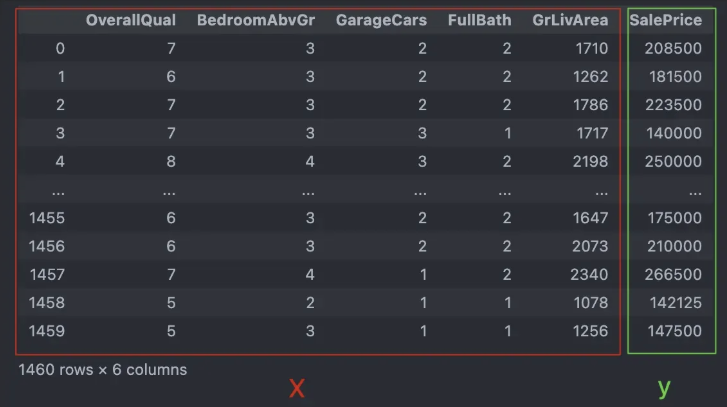Click GrLivArea value 2198
The width and height of the screenshot is (727, 407).
point(590,161)
